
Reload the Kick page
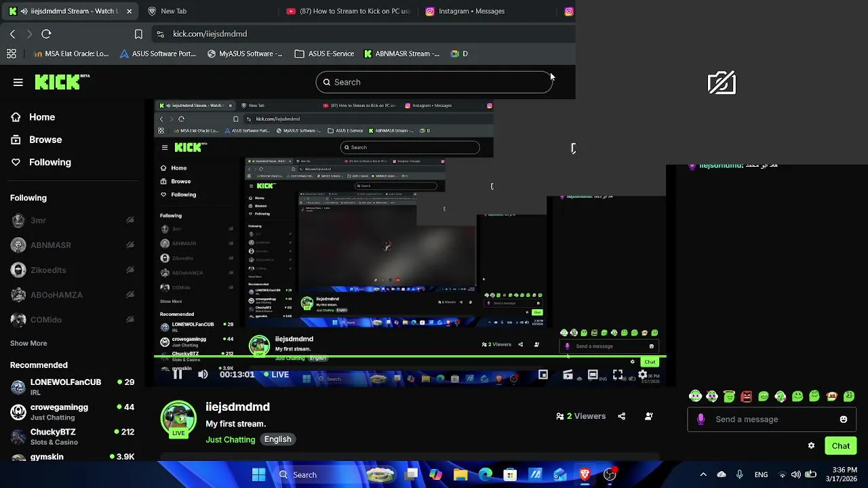coord(46,34)
